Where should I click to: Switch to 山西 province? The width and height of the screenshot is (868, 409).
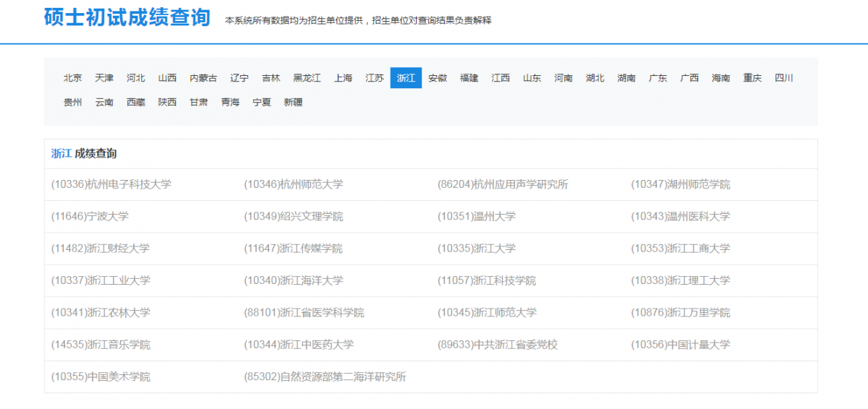pos(167,78)
